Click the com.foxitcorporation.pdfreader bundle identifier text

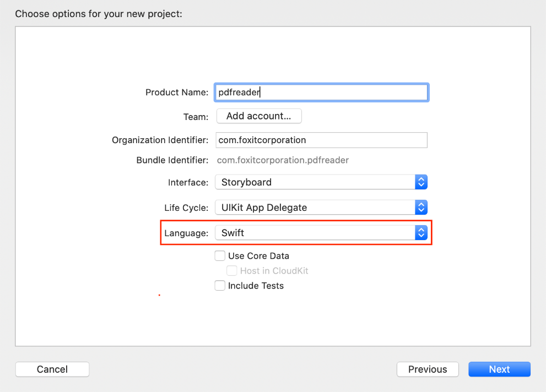point(283,160)
